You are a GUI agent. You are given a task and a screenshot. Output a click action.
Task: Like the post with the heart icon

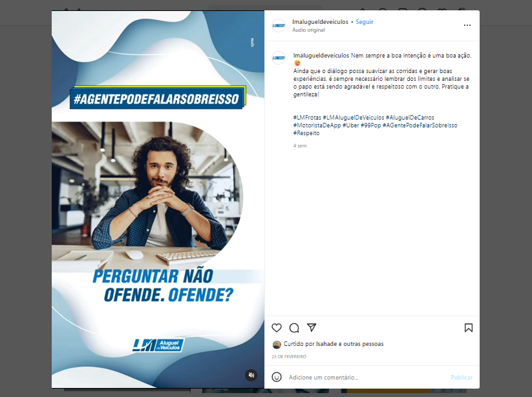(277, 328)
